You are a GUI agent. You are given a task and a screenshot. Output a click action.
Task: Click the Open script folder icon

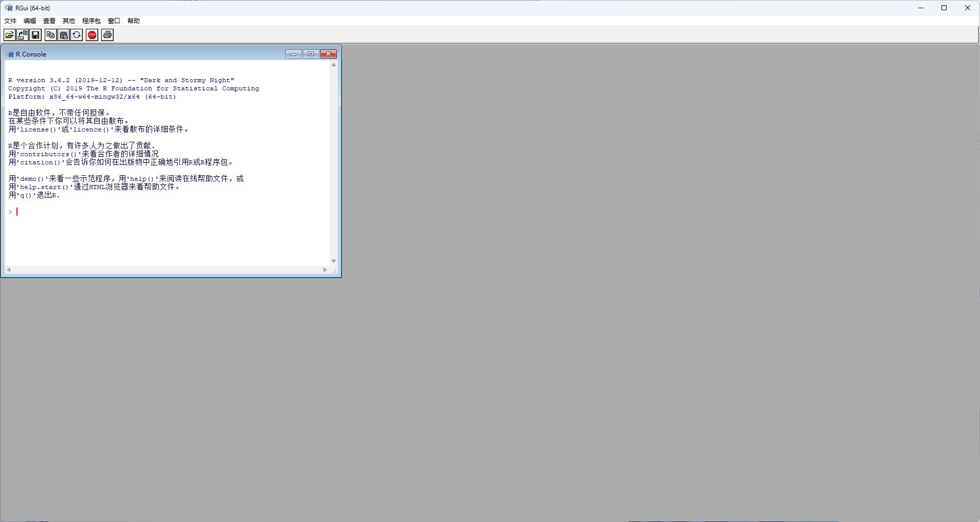[9, 35]
